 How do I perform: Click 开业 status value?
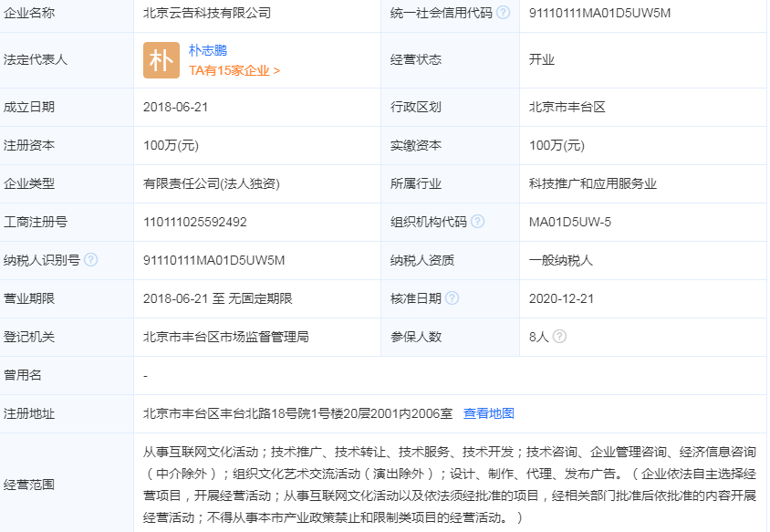click(x=542, y=60)
